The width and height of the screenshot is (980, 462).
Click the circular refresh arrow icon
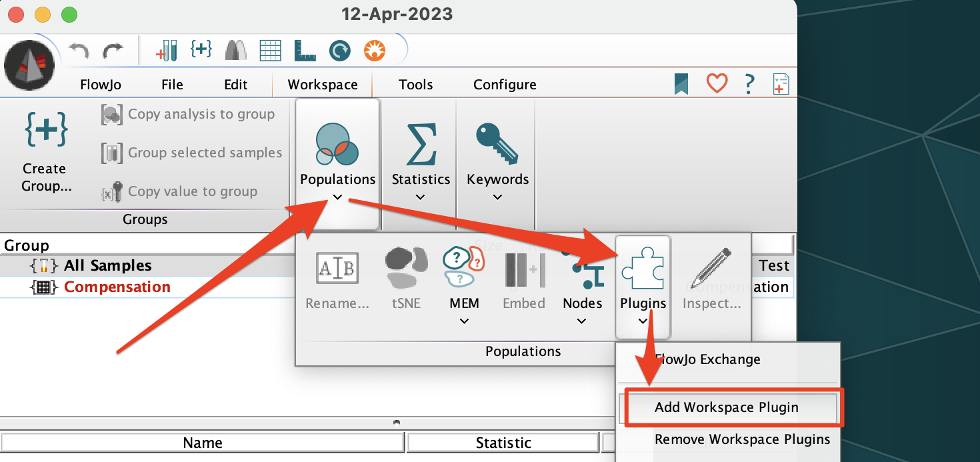pyautogui.click(x=339, y=50)
